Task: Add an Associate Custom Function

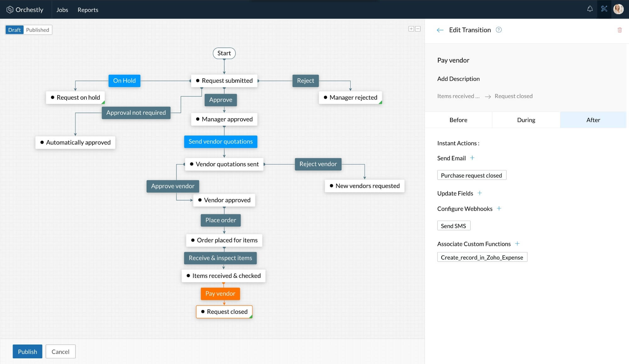Action: 517,244
